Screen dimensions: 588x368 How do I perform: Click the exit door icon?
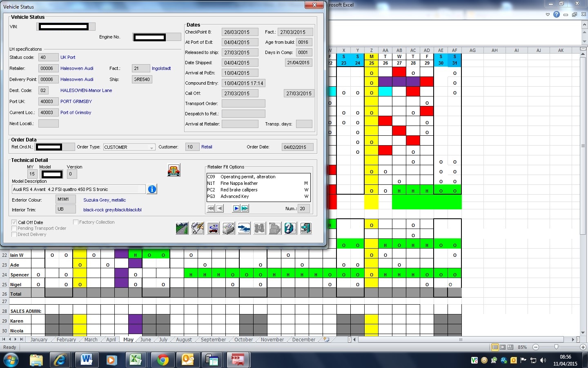(306, 228)
